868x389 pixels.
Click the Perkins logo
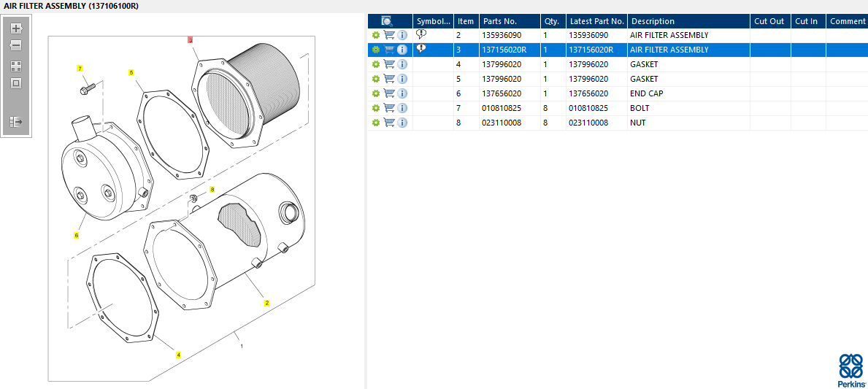point(851,370)
